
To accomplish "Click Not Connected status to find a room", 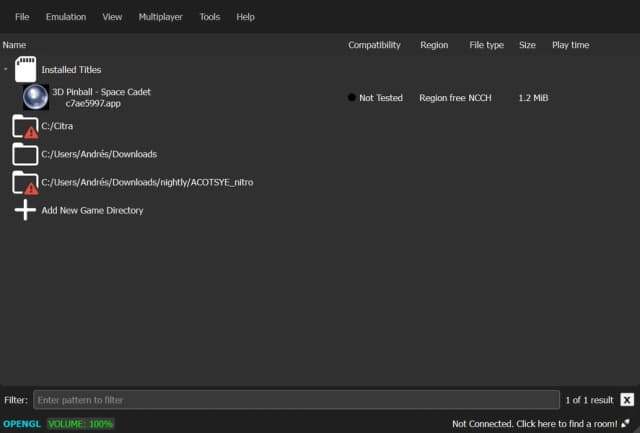I will [x=535, y=424].
